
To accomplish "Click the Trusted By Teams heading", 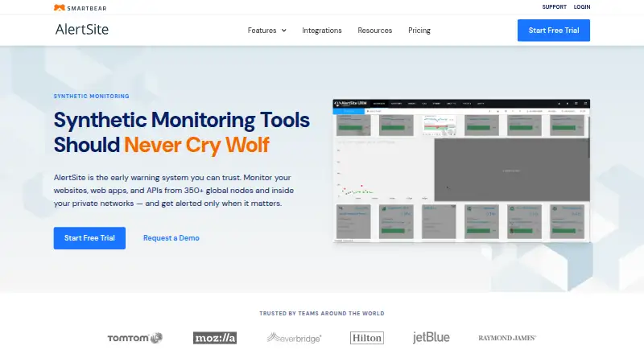I will click(x=322, y=313).
